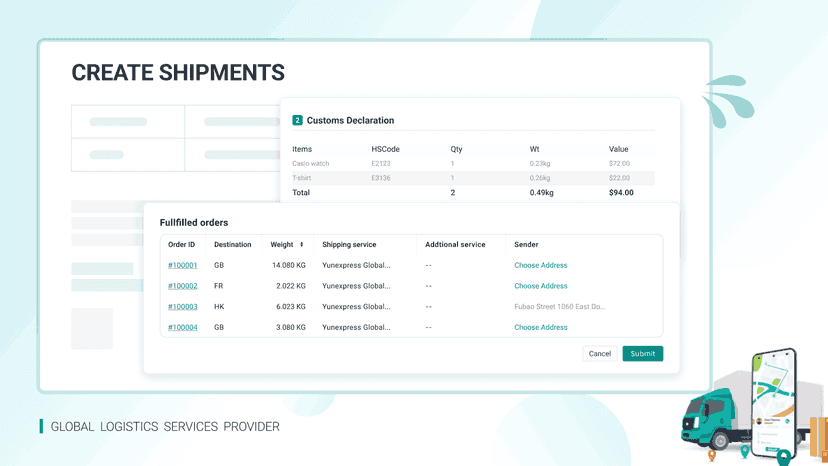The width and height of the screenshot is (828, 466).
Task: Open order #100001 link
Action: (182, 265)
